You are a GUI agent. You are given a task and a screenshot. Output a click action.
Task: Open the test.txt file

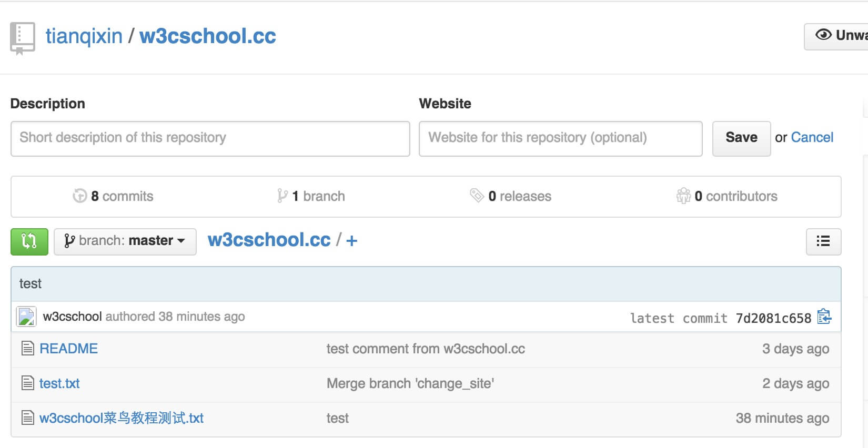59,383
